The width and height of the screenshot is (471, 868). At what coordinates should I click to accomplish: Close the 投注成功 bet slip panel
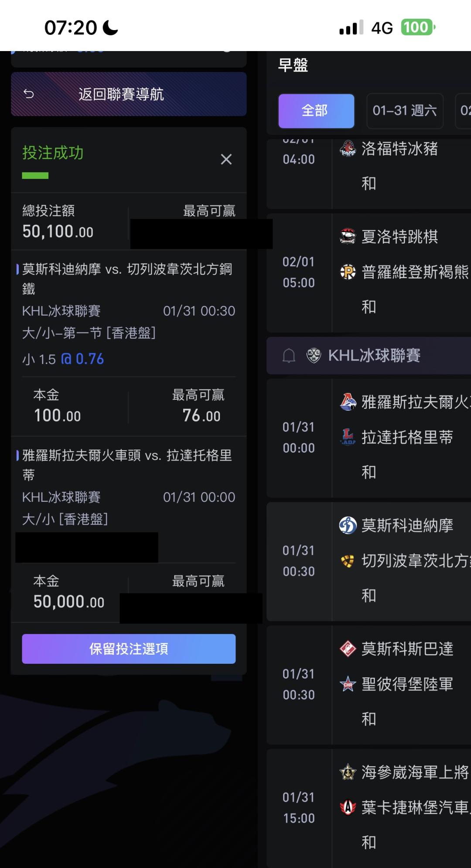(226, 159)
